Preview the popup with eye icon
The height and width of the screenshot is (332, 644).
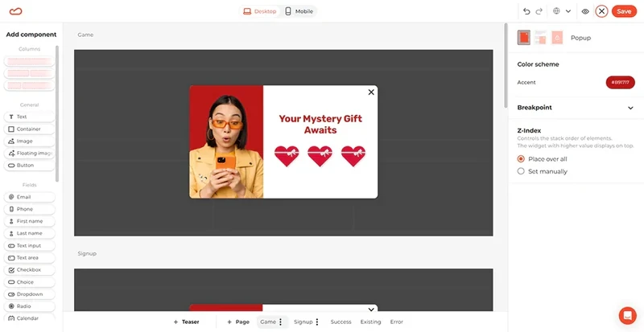point(585,11)
